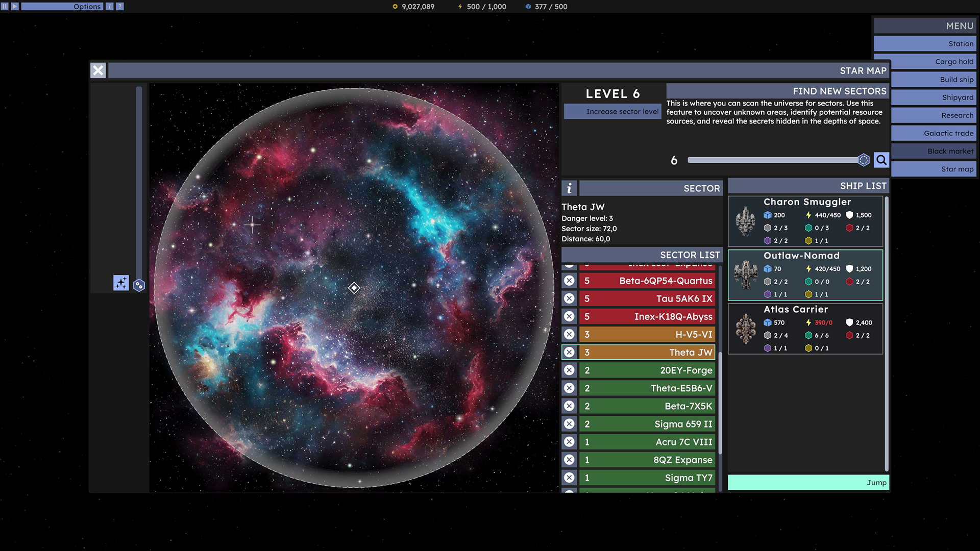The image size is (980, 551).
Task: Remove Beta-6QP54-Quartus with its X icon
Action: coord(569,281)
